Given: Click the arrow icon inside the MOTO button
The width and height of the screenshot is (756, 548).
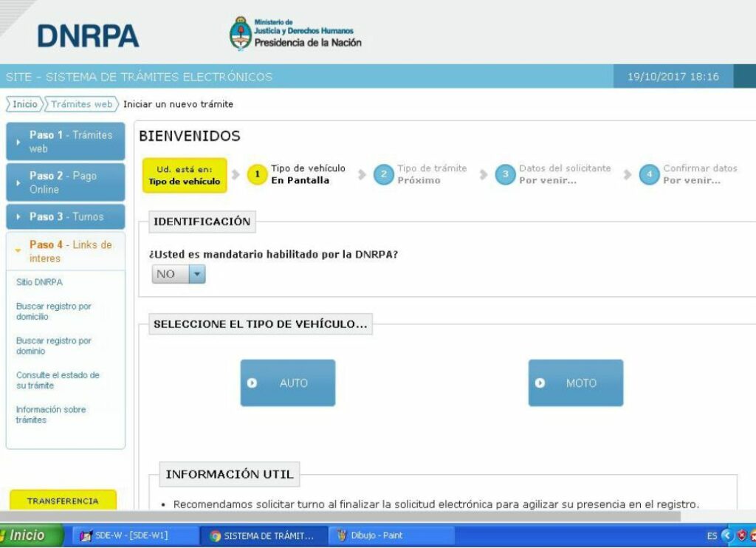Looking at the screenshot, I should 539,383.
